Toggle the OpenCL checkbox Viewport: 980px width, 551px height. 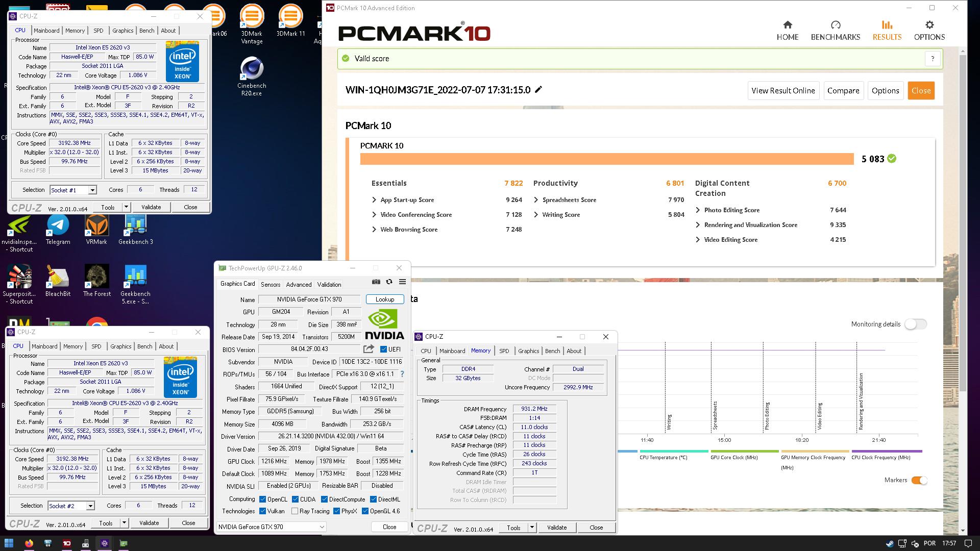pyautogui.click(x=262, y=499)
